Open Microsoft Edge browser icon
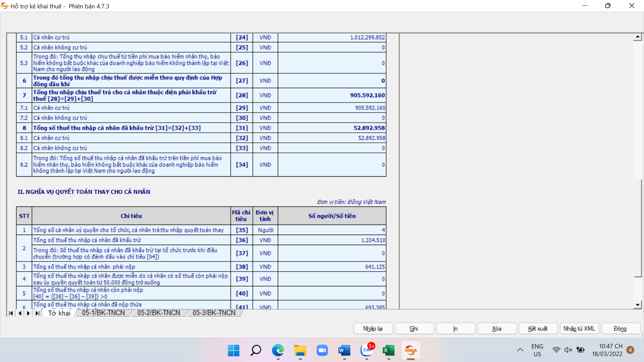The height and width of the screenshot is (362, 644). [278, 351]
